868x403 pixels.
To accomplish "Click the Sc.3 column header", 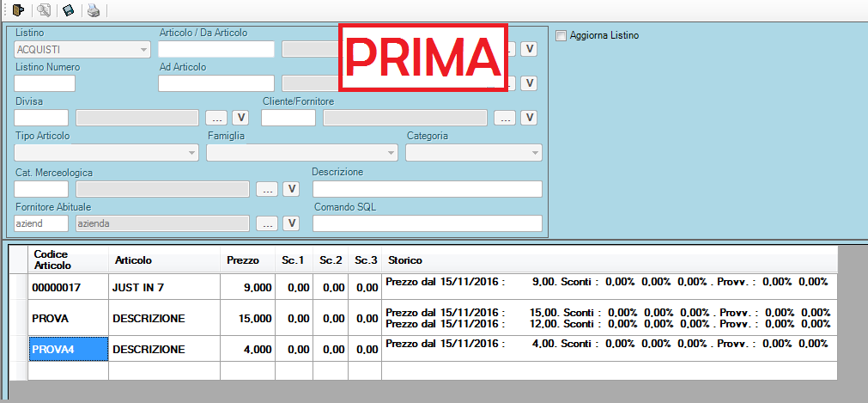I will point(366,260).
